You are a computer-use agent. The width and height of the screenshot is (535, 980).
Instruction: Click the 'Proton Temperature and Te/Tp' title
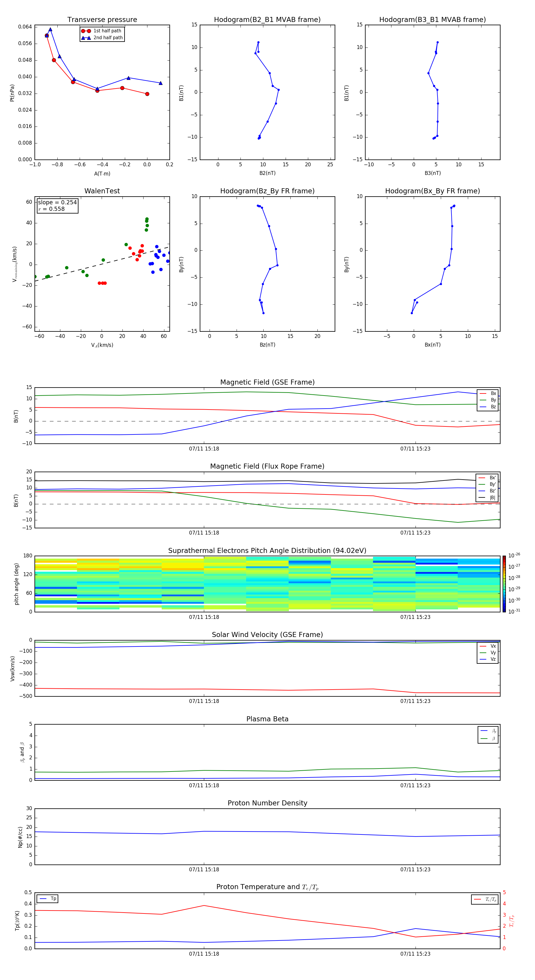(267, 887)
